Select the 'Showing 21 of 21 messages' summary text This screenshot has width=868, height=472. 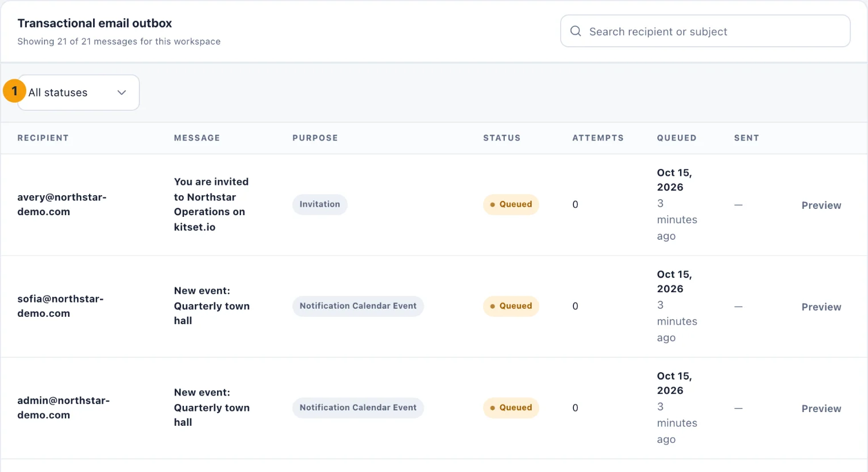[x=119, y=42]
